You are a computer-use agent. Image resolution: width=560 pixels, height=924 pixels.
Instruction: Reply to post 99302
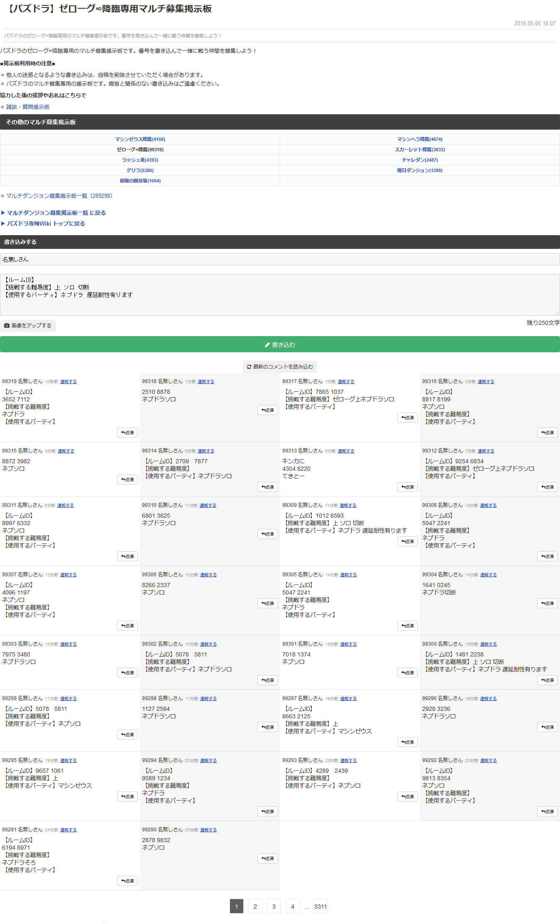pos(268,680)
